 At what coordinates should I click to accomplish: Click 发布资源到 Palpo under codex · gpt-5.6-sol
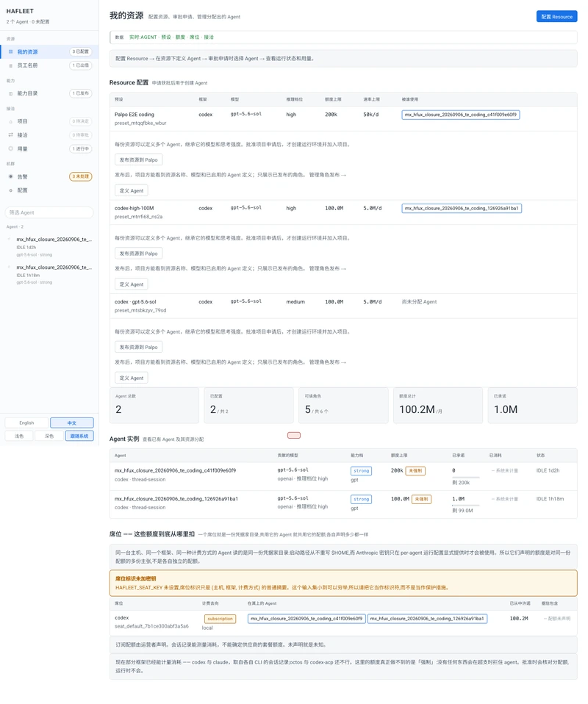pos(138,347)
